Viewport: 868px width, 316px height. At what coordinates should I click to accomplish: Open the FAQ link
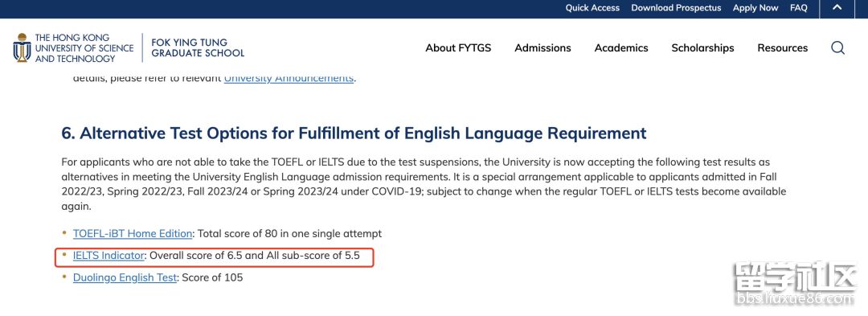pos(798,8)
